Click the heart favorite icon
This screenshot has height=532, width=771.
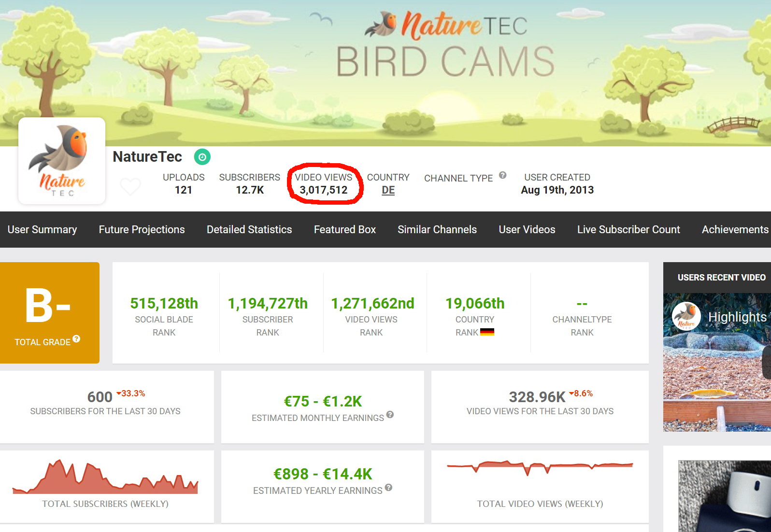(130, 186)
